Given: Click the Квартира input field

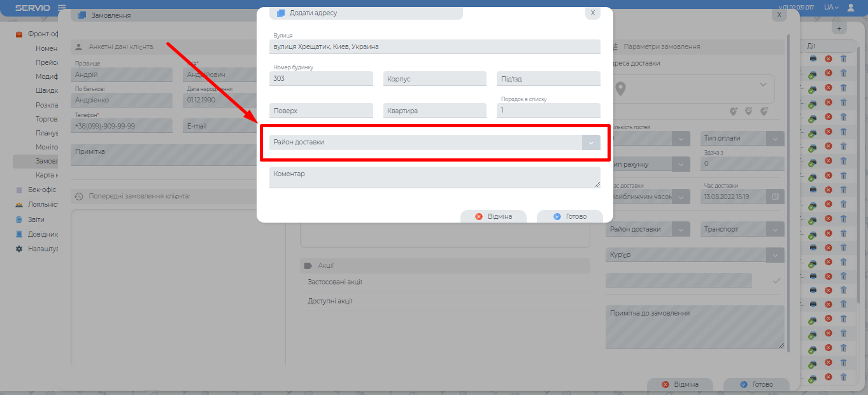Looking at the screenshot, I should (434, 111).
